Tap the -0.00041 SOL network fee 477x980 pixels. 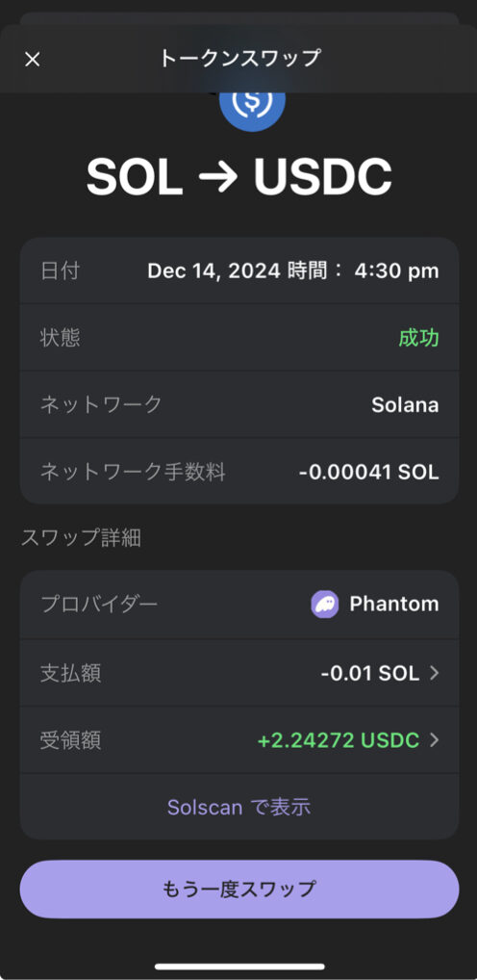(369, 472)
